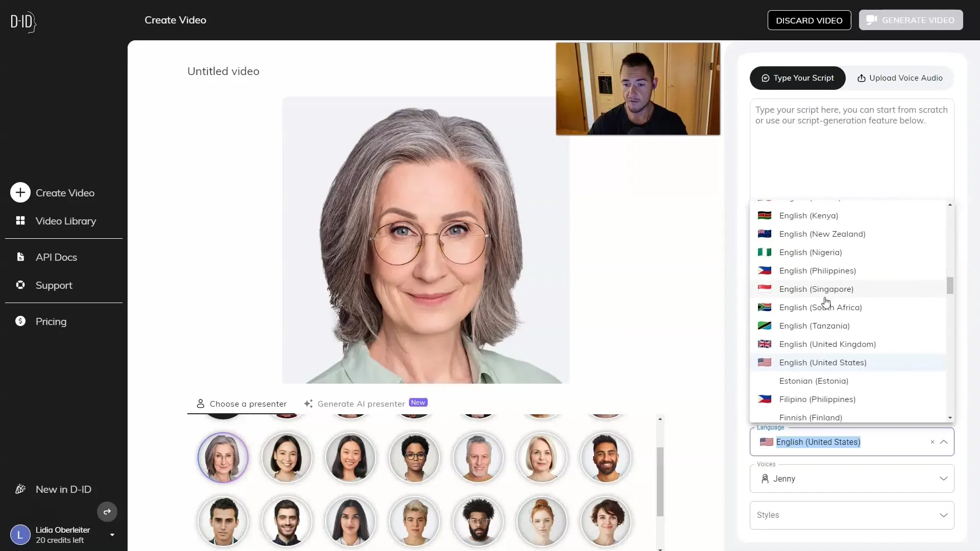The height and width of the screenshot is (551, 980).
Task: Expand Language selector dropdown
Action: click(x=945, y=442)
